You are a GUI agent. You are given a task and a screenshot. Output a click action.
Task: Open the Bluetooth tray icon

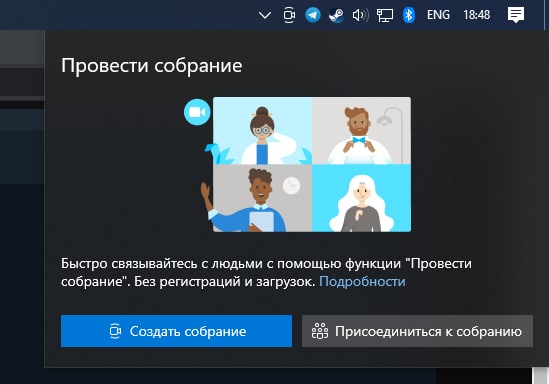[x=409, y=15]
